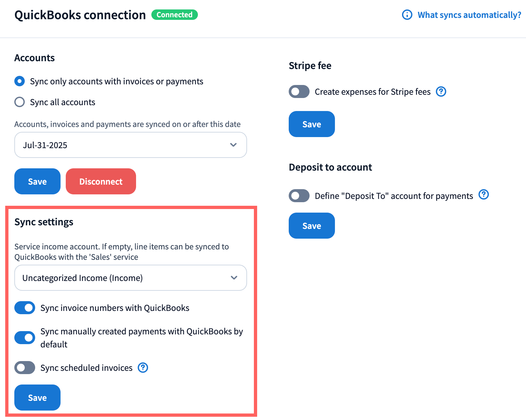Enable Sync scheduled invoices toggle

tap(25, 368)
